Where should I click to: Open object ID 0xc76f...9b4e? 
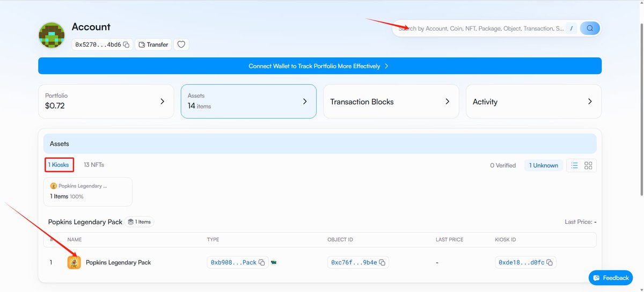(x=354, y=262)
